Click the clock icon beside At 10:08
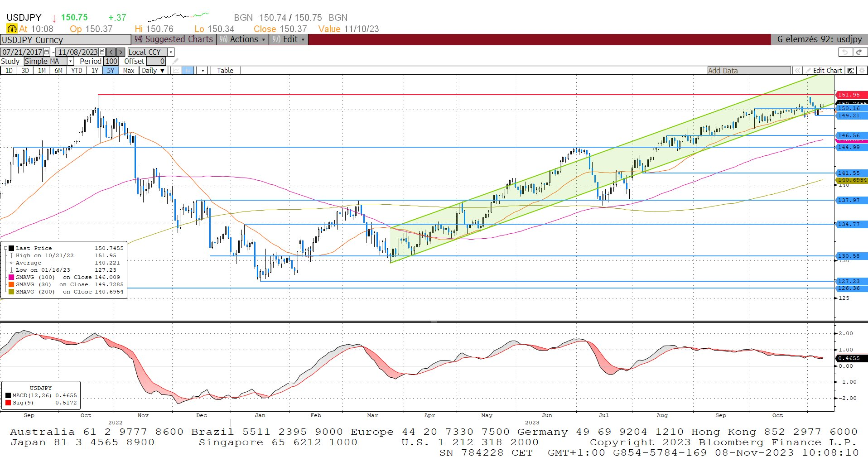This screenshot has width=868, height=476. click(12, 29)
